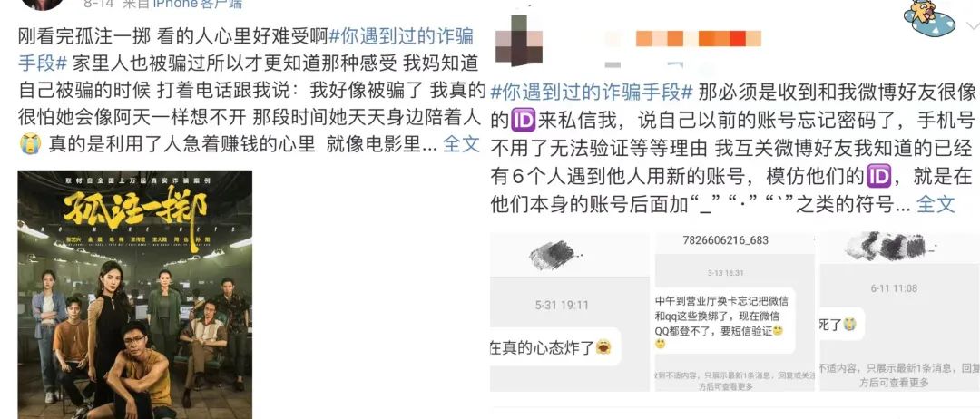This screenshot has height=419, width=980.
Task: Open chat screenshot dated 5-31 19:11
Action: click(x=569, y=312)
